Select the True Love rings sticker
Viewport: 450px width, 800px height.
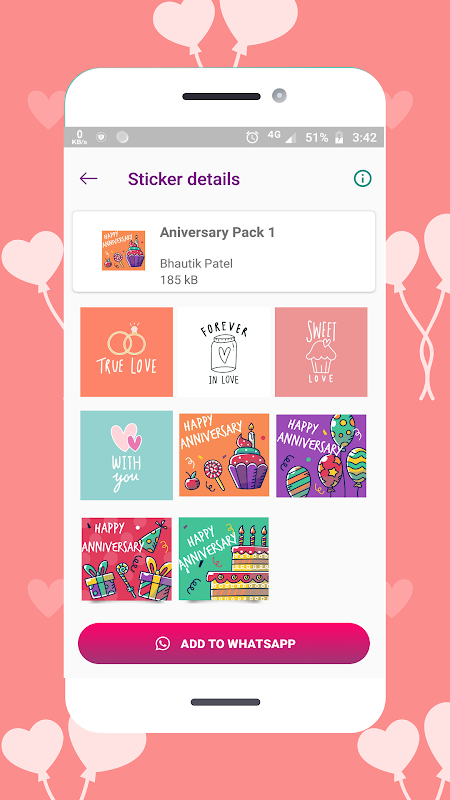tap(127, 352)
